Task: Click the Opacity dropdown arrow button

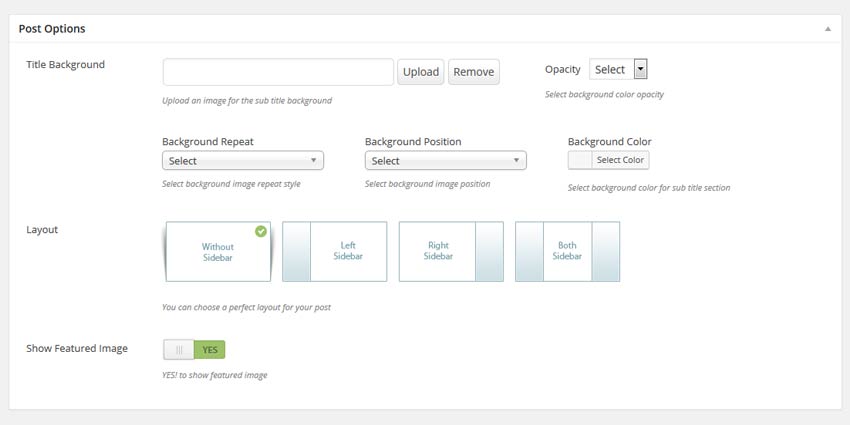Action: tap(640, 69)
